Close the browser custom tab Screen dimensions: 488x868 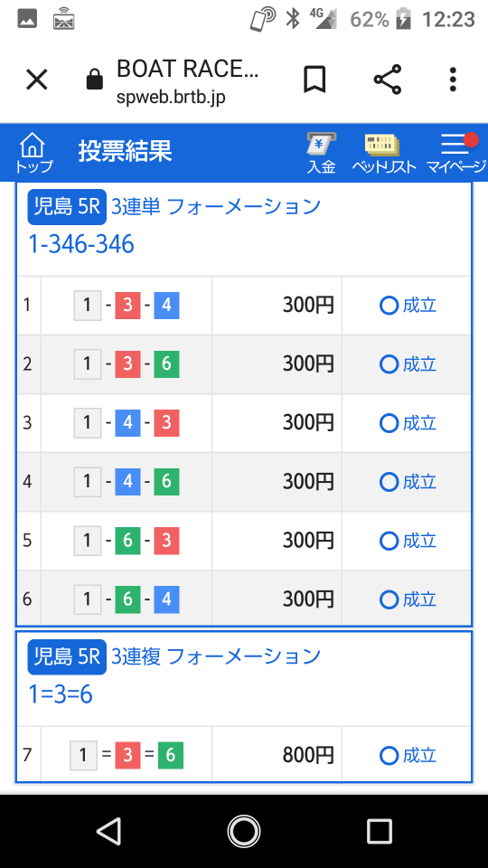coord(37,80)
